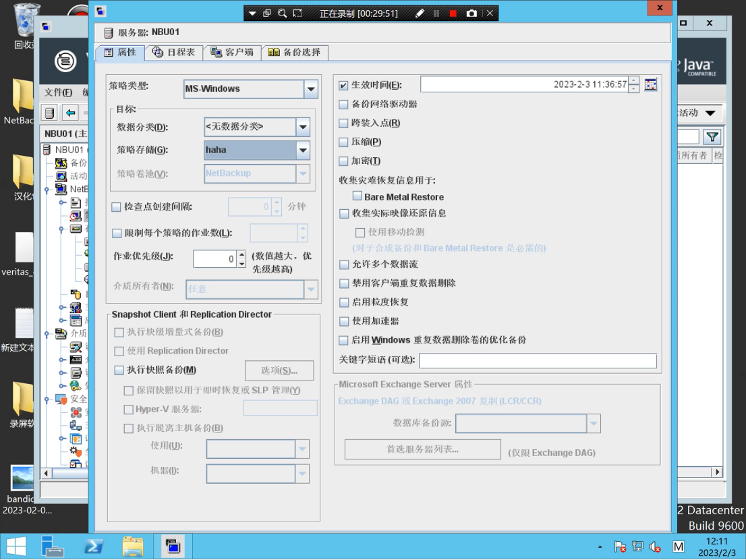Open the calendar date picker beside 生效时间
Viewport: 746px width, 560px height.
651,85
